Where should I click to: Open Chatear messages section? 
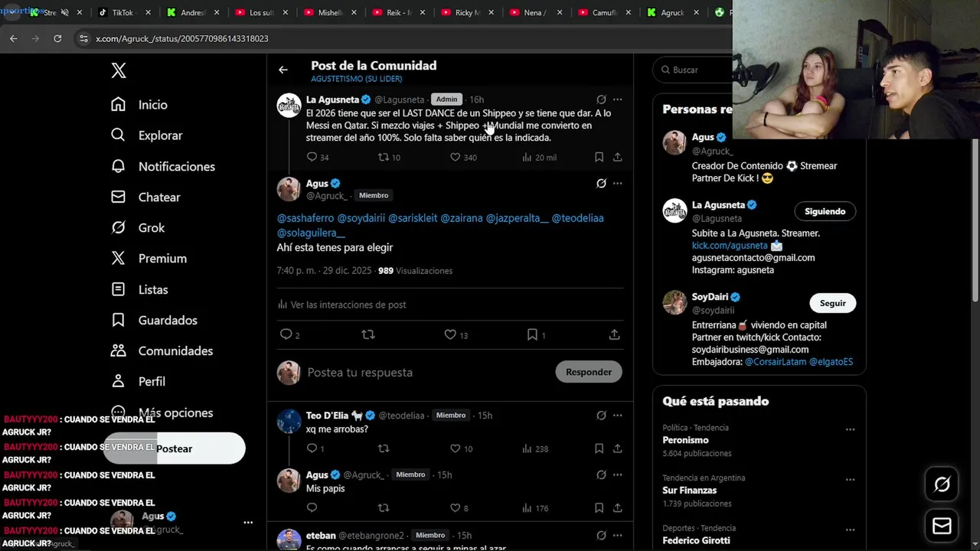[145, 197]
